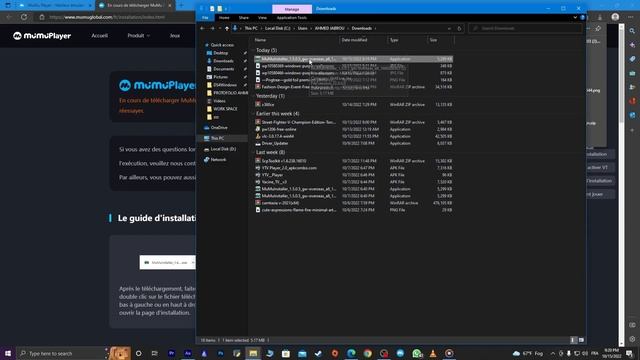Open Desktop in navigation pane
This screenshot has width=640, height=360.
(220, 53)
